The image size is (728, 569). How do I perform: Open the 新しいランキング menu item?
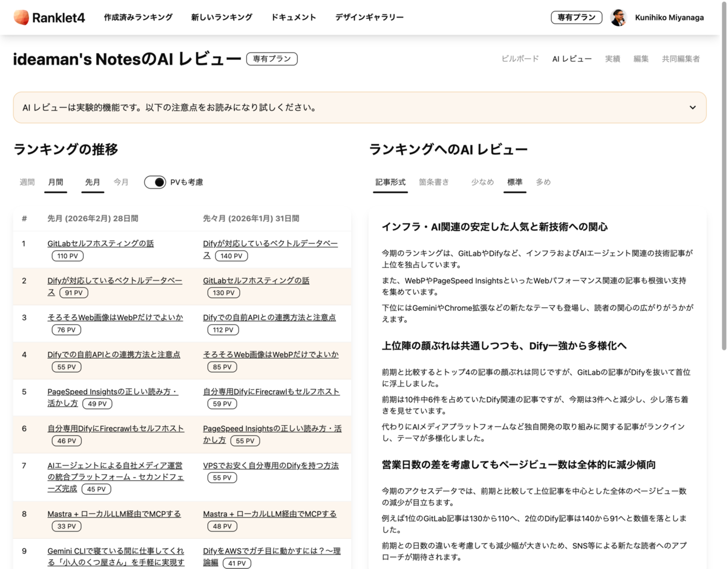point(221,18)
